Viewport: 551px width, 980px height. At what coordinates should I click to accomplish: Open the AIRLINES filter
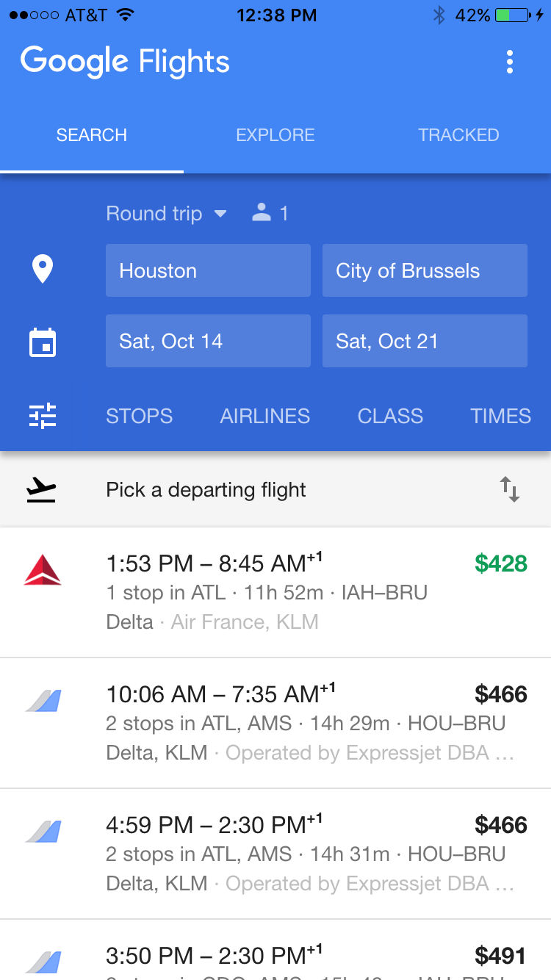(x=265, y=416)
